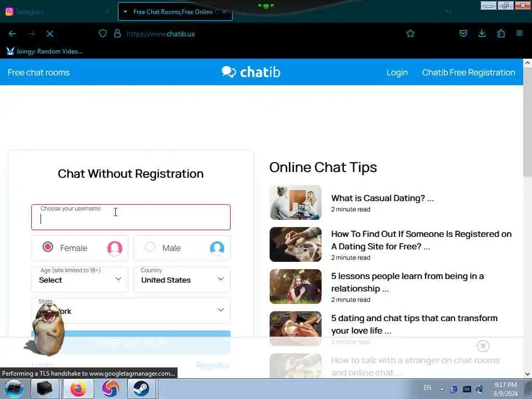
Task: Open the black box taskbar app
Action: (45, 389)
